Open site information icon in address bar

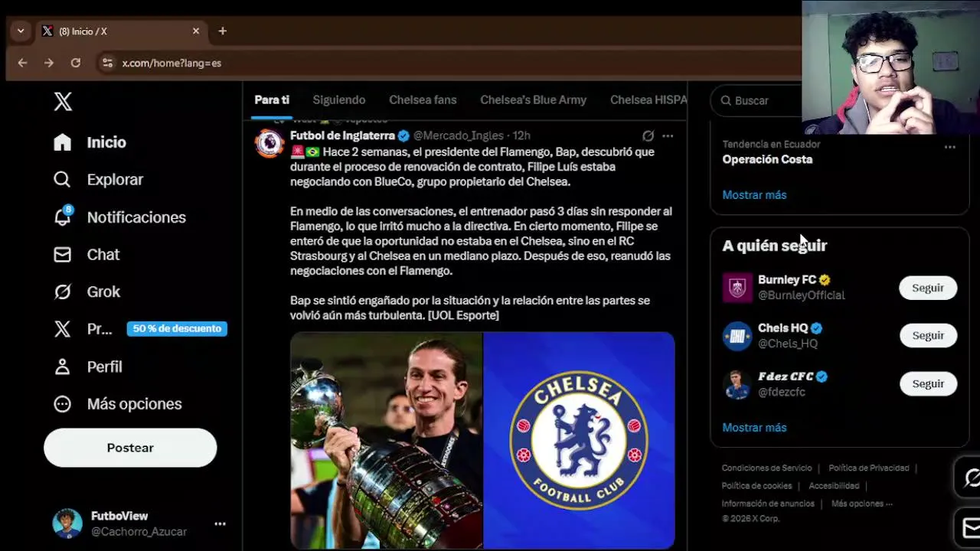click(x=107, y=63)
